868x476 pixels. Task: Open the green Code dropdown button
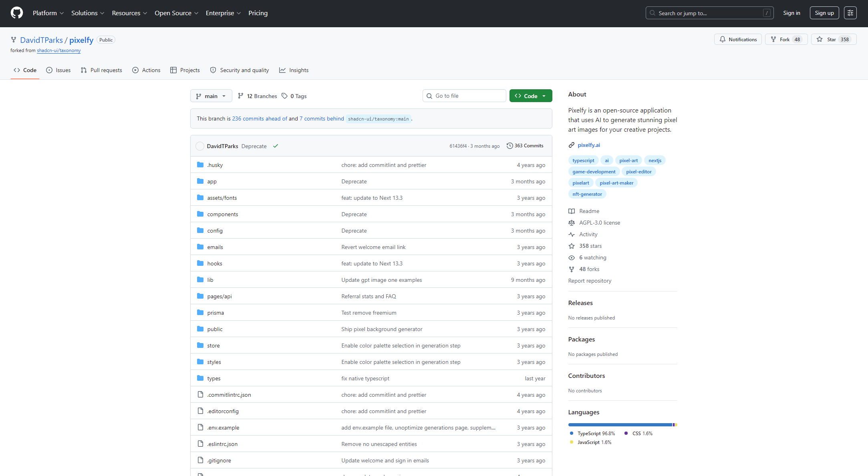[531, 96]
